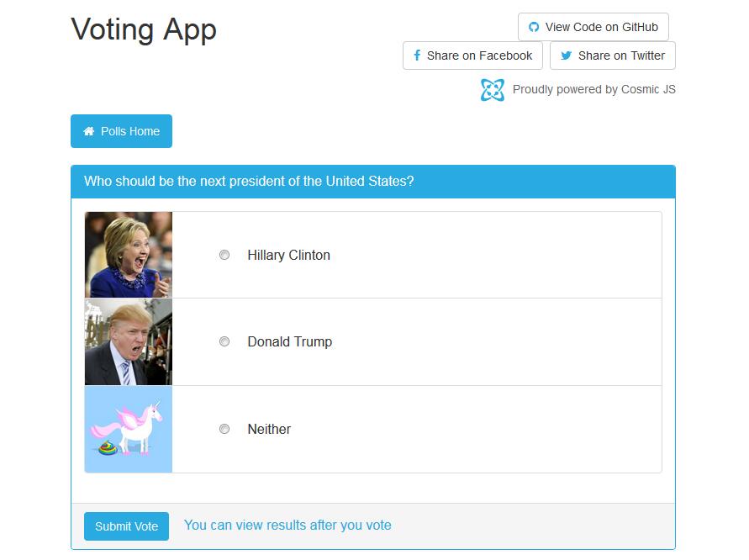Click the Hillary Clinton photo thumbnail
This screenshot has height=560, width=749.
tap(129, 255)
